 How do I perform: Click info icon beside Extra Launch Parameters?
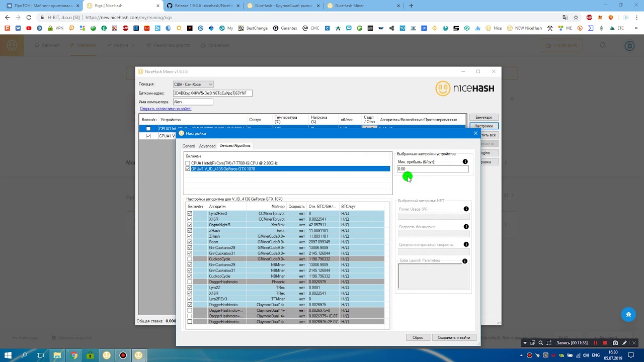point(465,261)
